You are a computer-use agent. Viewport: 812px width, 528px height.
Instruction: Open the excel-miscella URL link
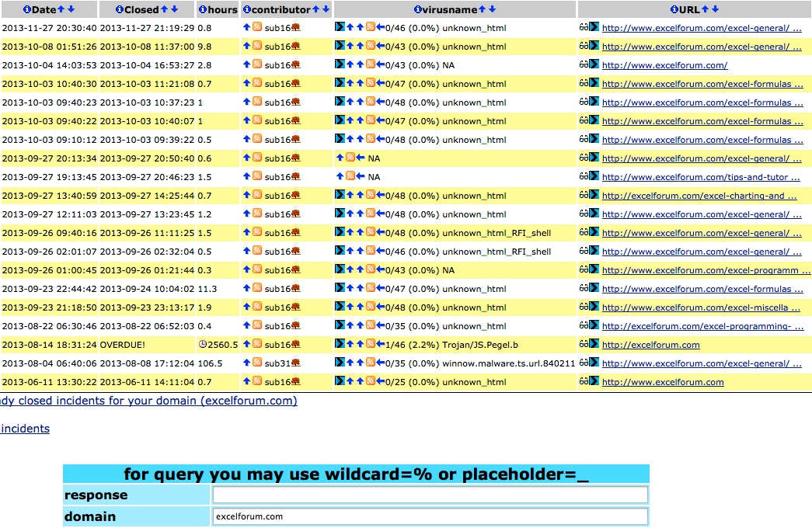(x=702, y=307)
